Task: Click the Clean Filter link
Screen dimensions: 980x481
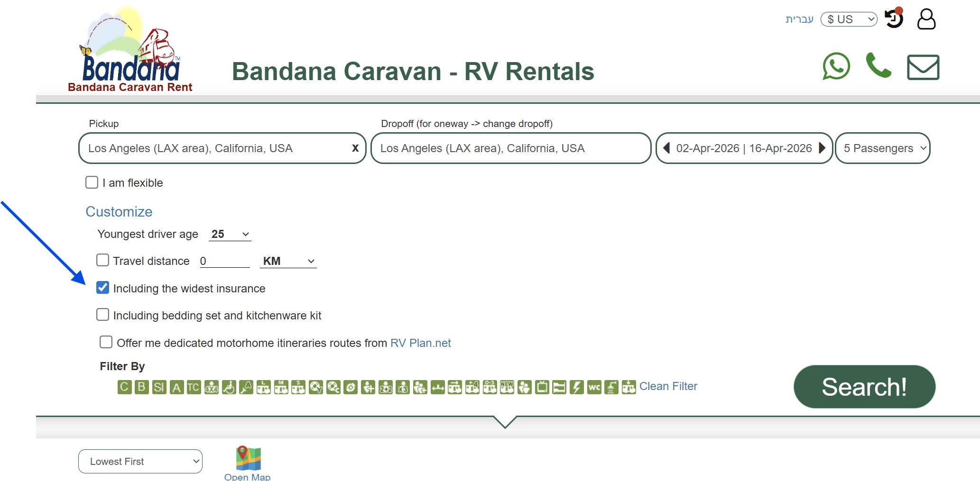Action: 668,386
